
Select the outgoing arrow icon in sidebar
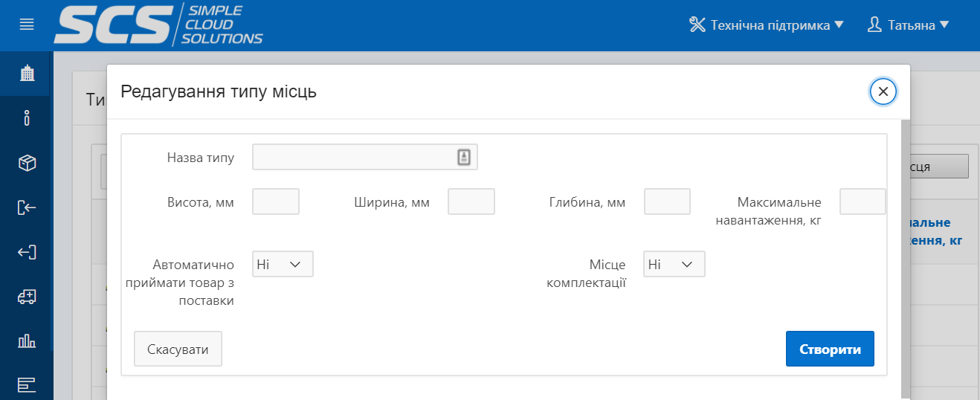click(x=27, y=252)
